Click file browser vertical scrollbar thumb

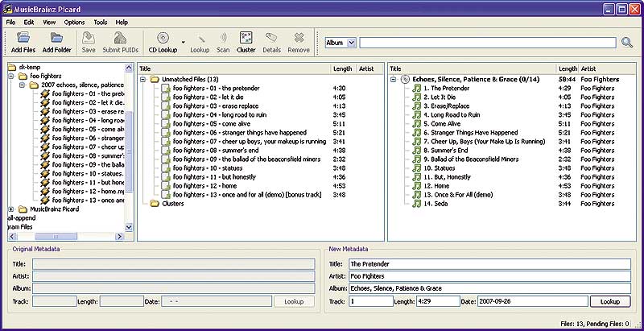[129, 151]
